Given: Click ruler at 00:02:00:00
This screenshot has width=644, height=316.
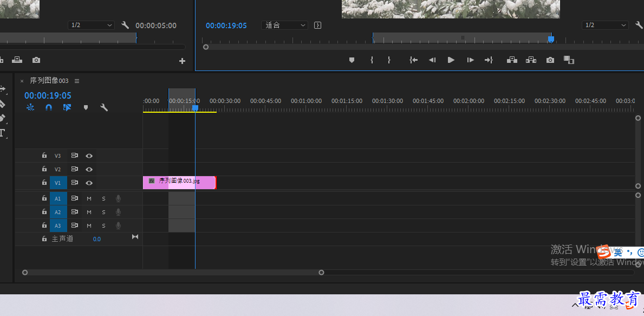Looking at the screenshot, I should (x=469, y=101).
